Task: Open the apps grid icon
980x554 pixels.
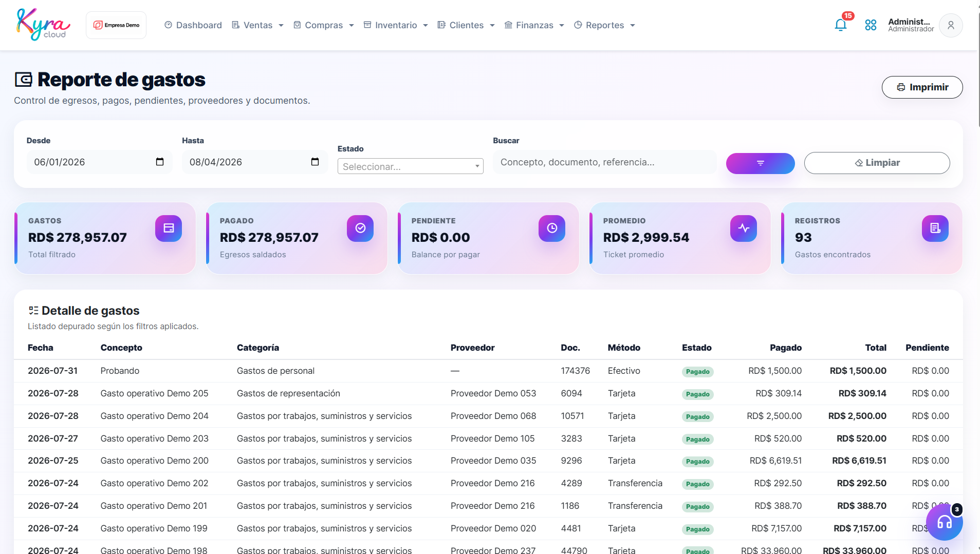Action: [871, 25]
